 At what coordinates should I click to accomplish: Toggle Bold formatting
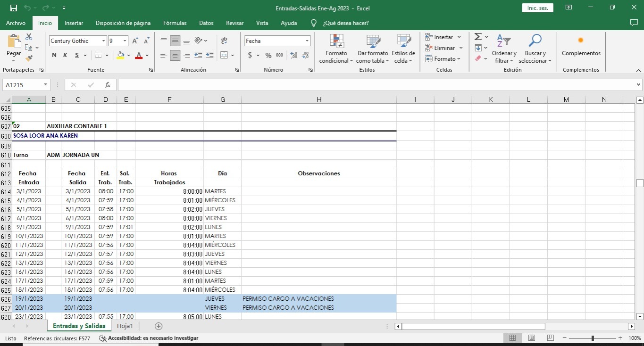click(54, 55)
